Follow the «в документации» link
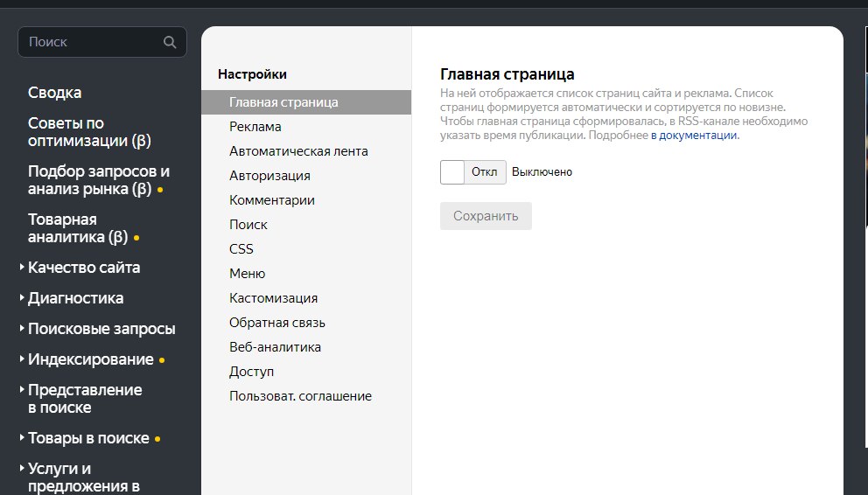The width and height of the screenshot is (868, 495). [x=694, y=135]
